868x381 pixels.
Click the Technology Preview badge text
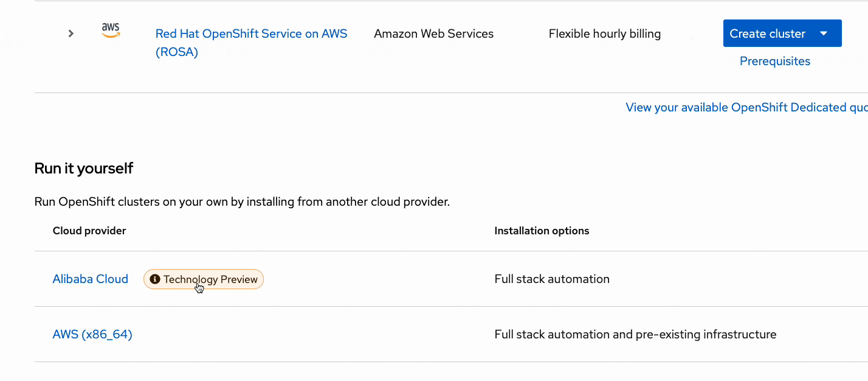210,279
